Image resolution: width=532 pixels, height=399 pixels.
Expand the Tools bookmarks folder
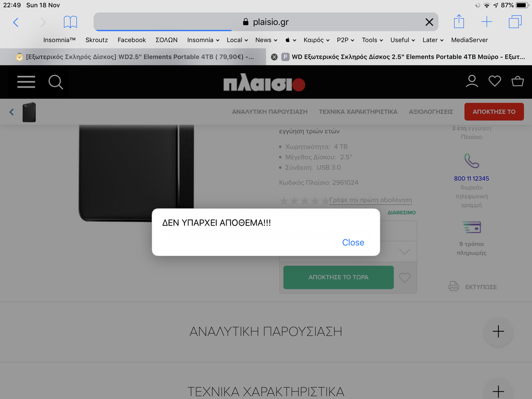(x=372, y=40)
